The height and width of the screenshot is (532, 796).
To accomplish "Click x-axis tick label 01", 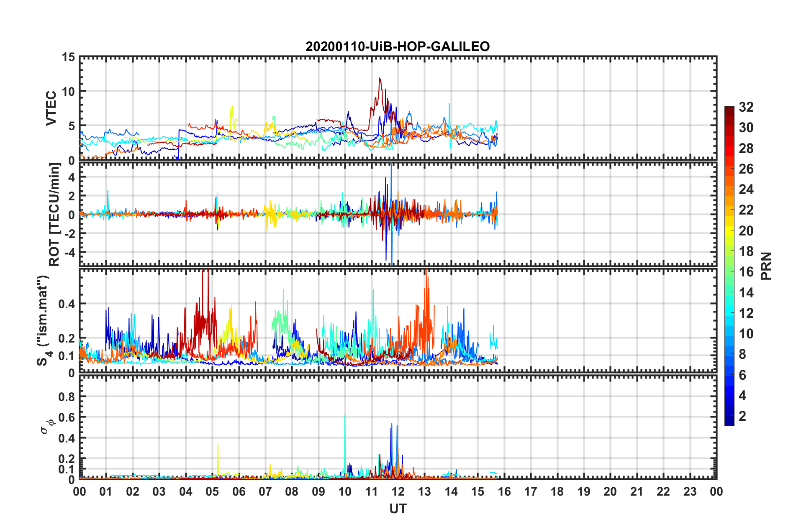I will click(x=106, y=491).
